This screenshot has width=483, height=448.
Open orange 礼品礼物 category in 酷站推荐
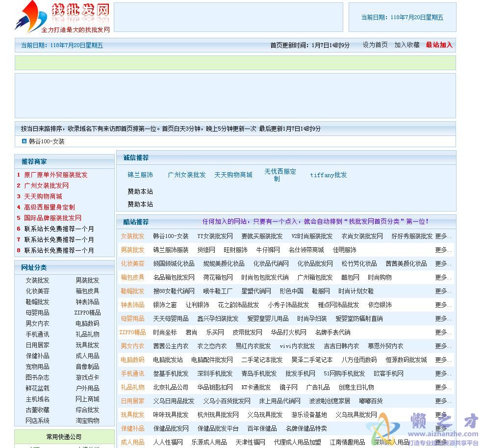[132, 387]
